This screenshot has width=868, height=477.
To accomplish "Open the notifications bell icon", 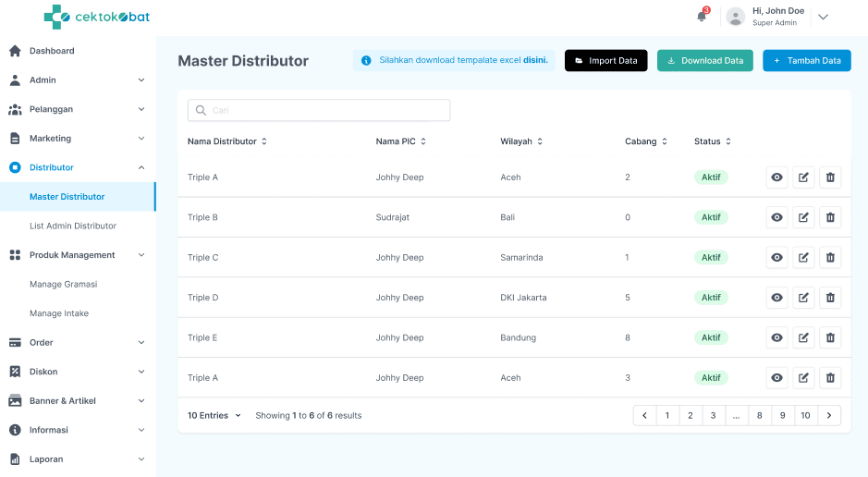I will pyautogui.click(x=702, y=17).
